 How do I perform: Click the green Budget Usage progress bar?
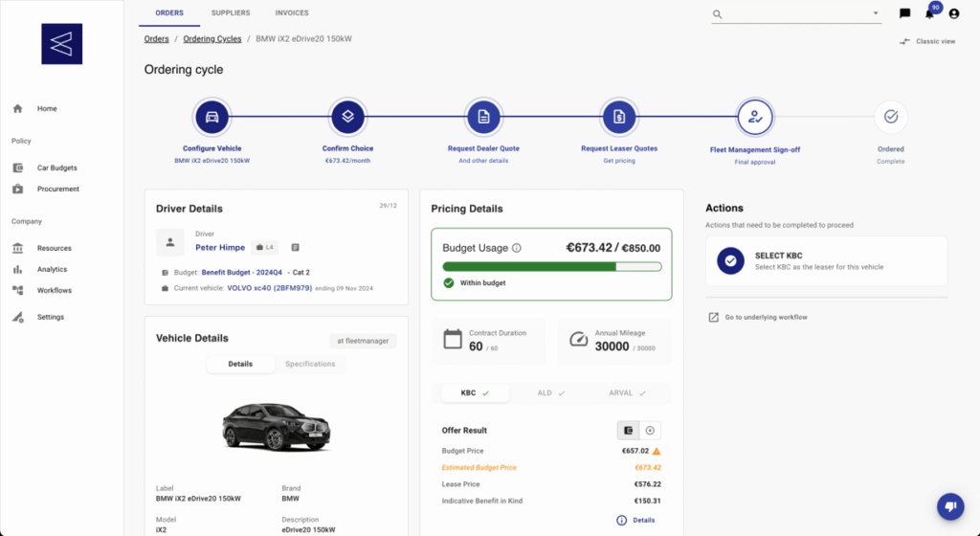tap(550, 267)
